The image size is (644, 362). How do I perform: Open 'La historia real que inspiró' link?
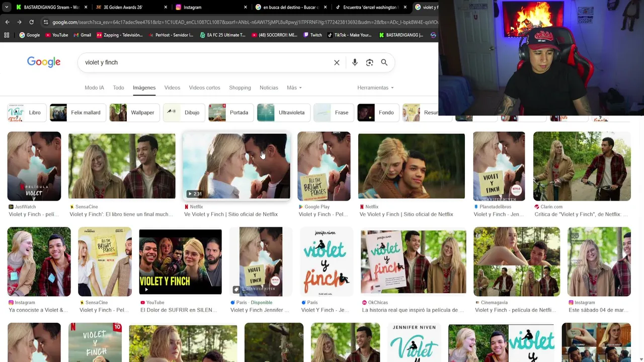(413, 310)
